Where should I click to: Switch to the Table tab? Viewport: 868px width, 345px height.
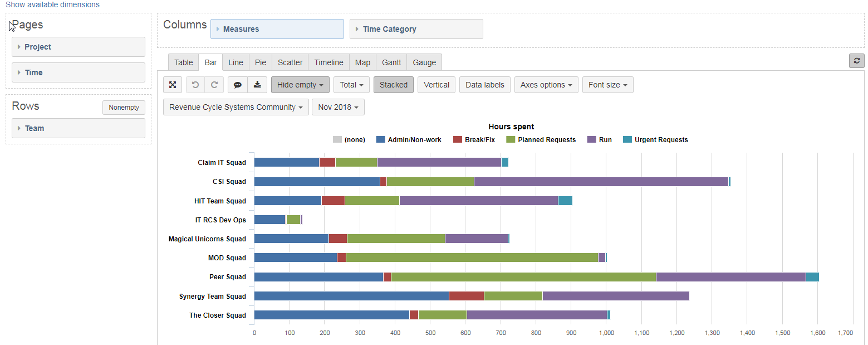pyautogui.click(x=183, y=62)
